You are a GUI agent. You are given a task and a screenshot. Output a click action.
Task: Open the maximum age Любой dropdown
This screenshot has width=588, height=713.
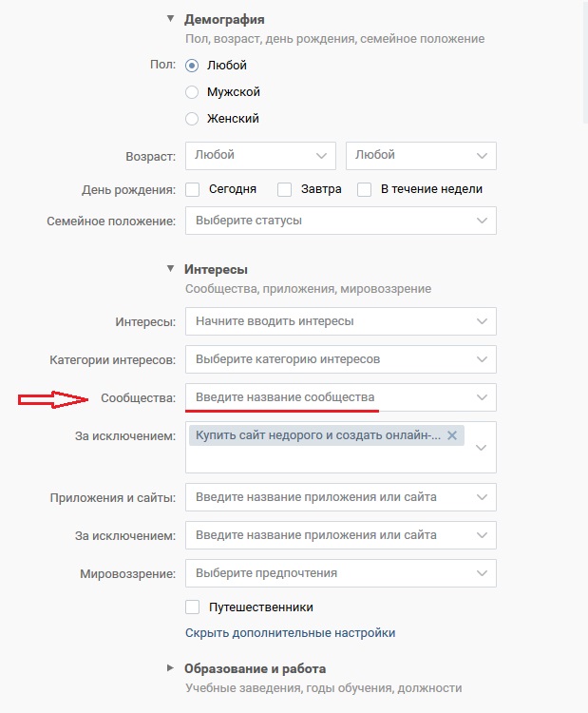point(421,156)
